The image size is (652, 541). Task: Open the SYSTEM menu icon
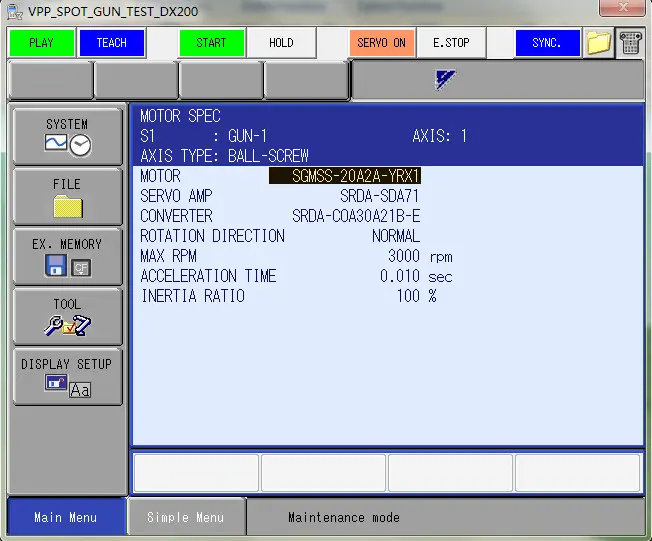coord(67,135)
